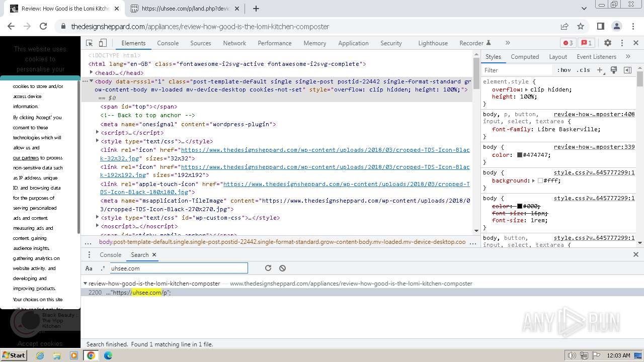Reload the page in Chrome

click(x=43, y=26)
